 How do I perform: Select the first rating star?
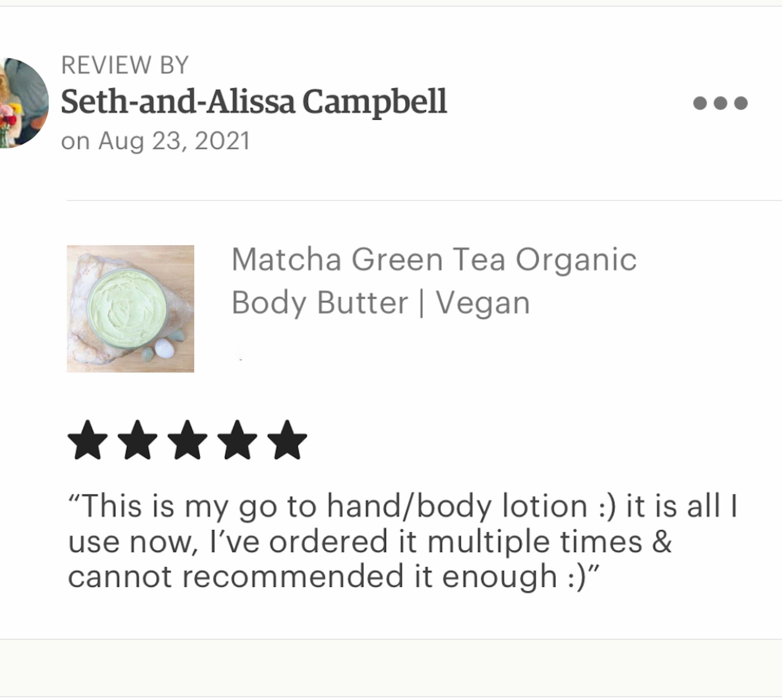pos(87,439)
